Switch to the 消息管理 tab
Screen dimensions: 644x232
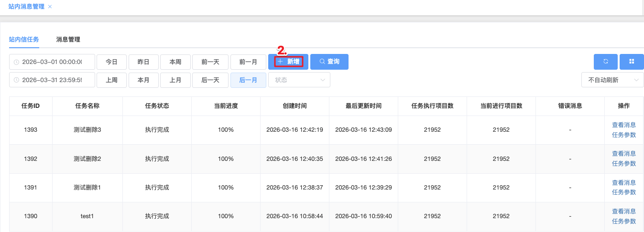[x=68, y=40]
